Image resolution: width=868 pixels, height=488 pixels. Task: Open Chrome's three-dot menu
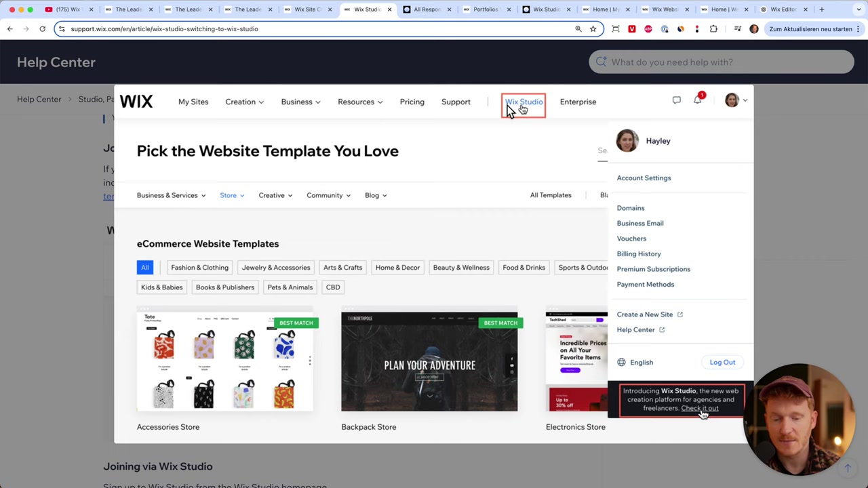(x=858, y=29)
